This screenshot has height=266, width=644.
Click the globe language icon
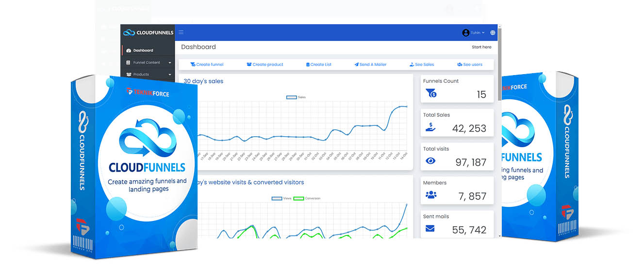point(493,32)
